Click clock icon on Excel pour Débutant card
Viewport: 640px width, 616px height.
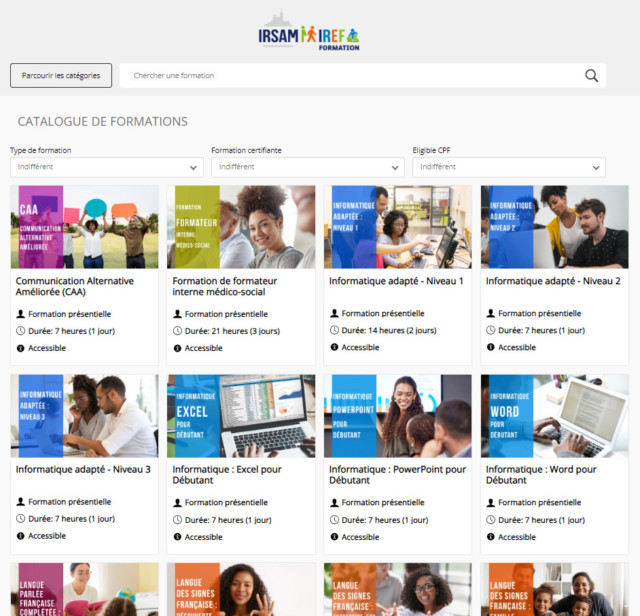click(x=177, y=520)
